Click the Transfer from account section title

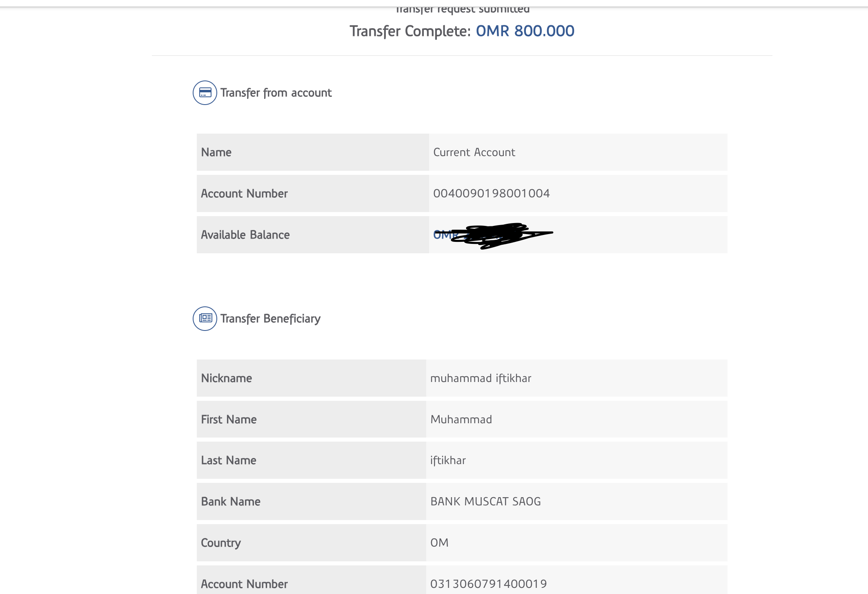click(276, 93)
